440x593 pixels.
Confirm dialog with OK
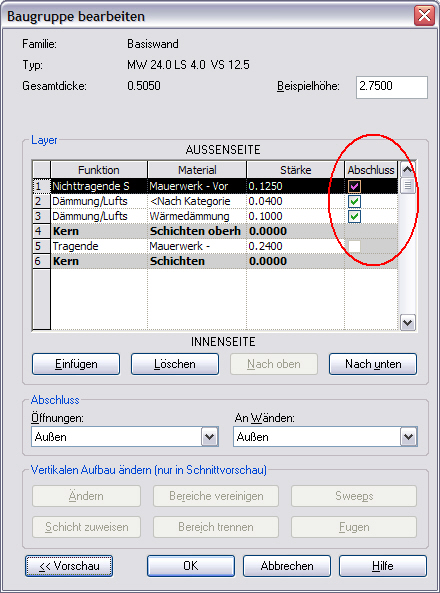tap(191, 566)
